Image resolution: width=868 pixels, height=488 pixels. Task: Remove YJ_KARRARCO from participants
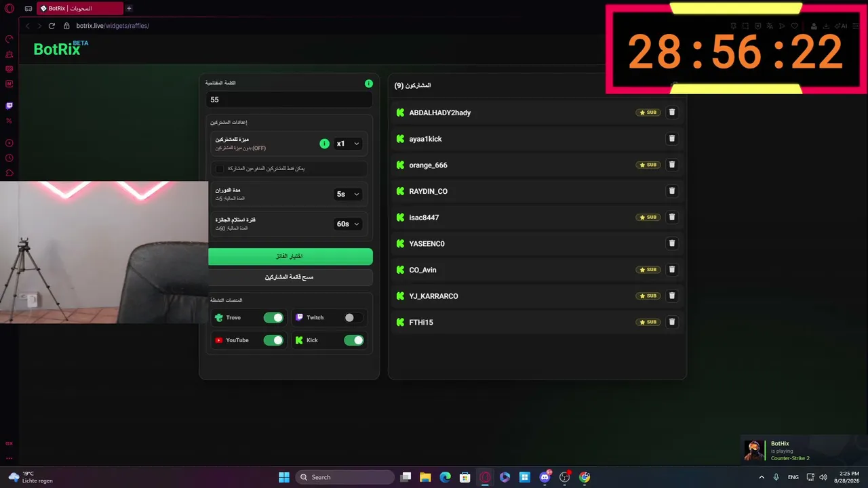pos(672,296)
